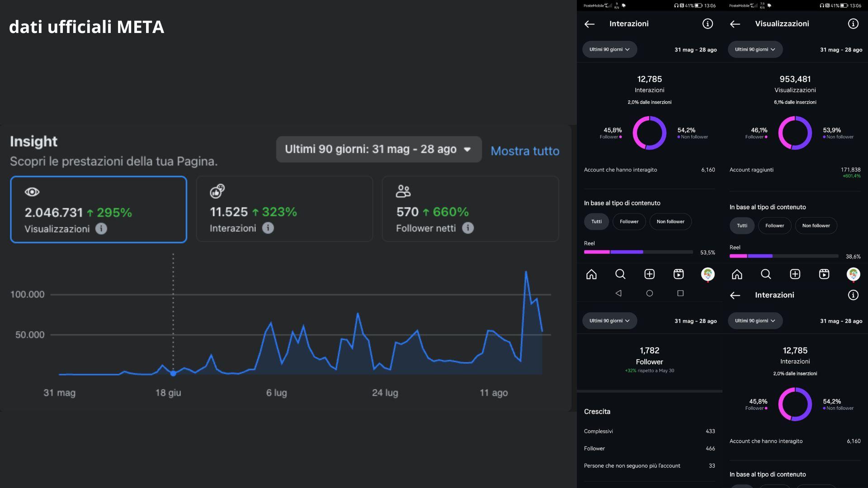Tap the Android back triangle button
Viewport: 868px width, 488px height.
618,293
